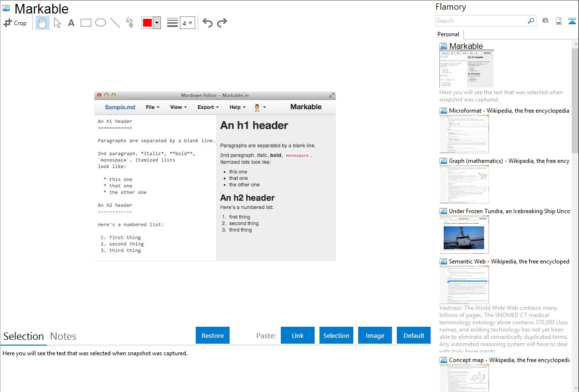
Task: Open the Markable snapshot thumbnail
Action: coord(466,69)
